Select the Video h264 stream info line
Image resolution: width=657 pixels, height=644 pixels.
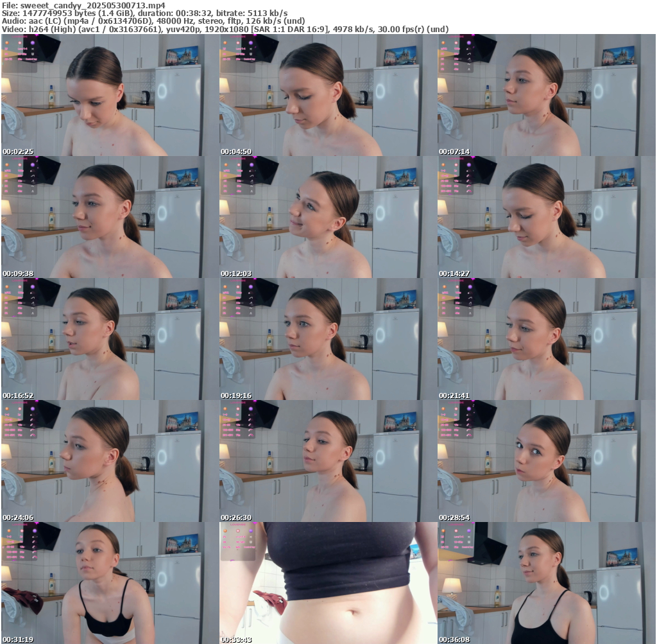pos(225,30)
